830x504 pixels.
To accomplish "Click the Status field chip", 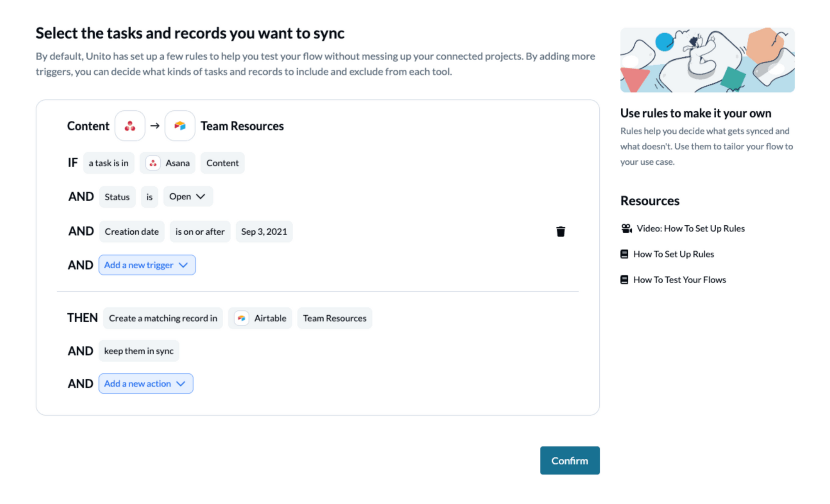I will click(117, 197).
